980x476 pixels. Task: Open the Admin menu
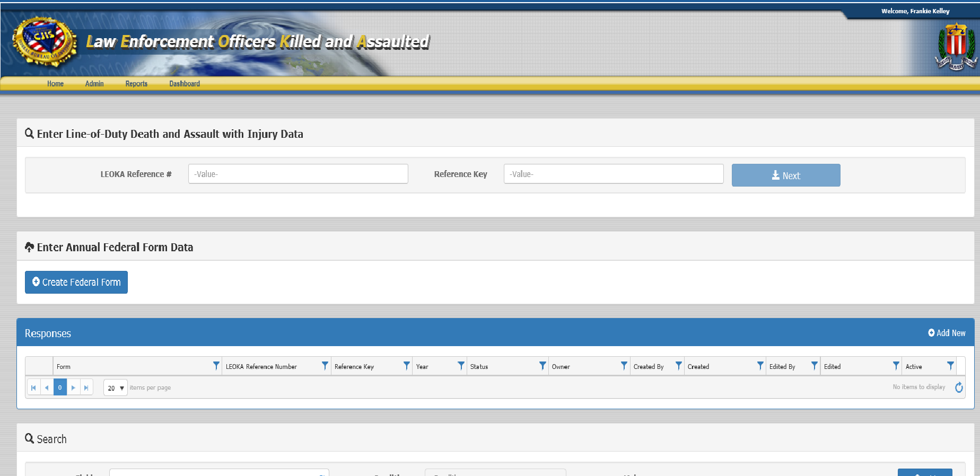94,84
